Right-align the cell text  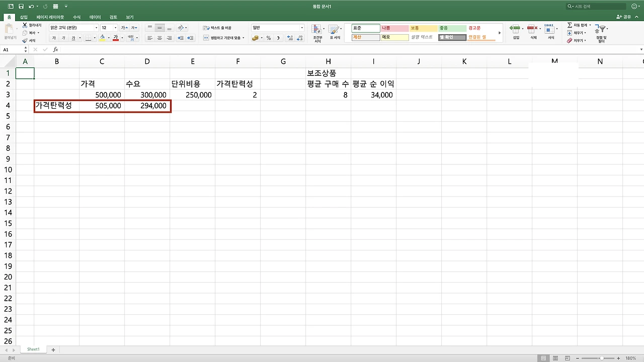tap(169, 38)
